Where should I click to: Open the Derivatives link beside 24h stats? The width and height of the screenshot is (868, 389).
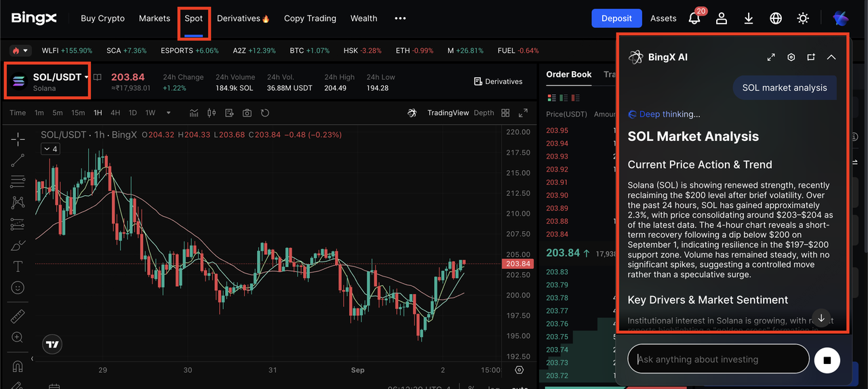498,81
